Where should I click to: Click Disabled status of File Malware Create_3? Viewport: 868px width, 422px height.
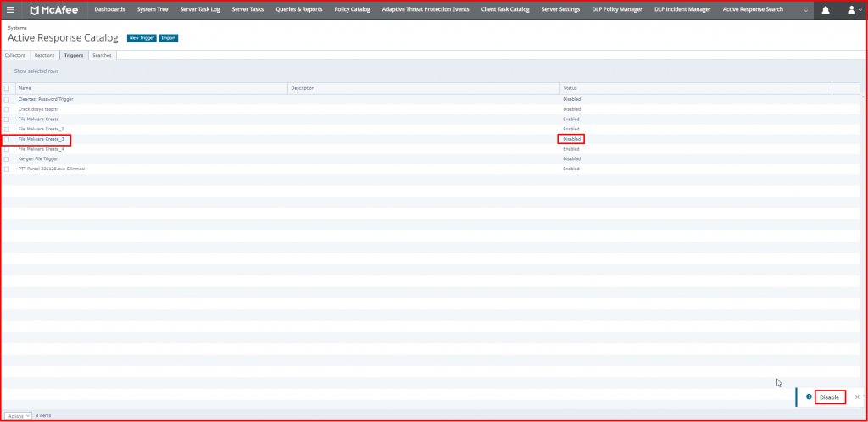coord(572,139)
